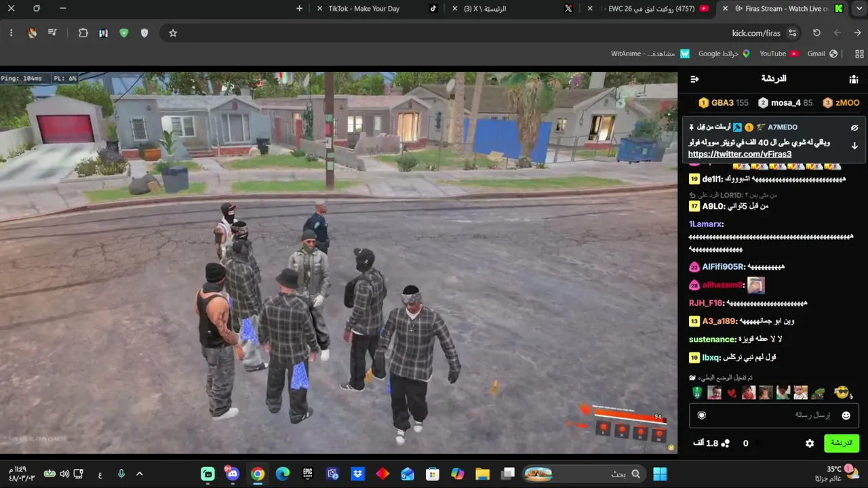
Task: View site information for kick.com
Action: [x=792, y=33]
